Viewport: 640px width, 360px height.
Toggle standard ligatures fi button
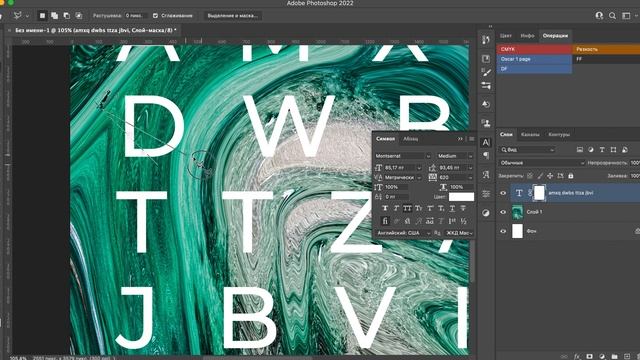point(385,221)
